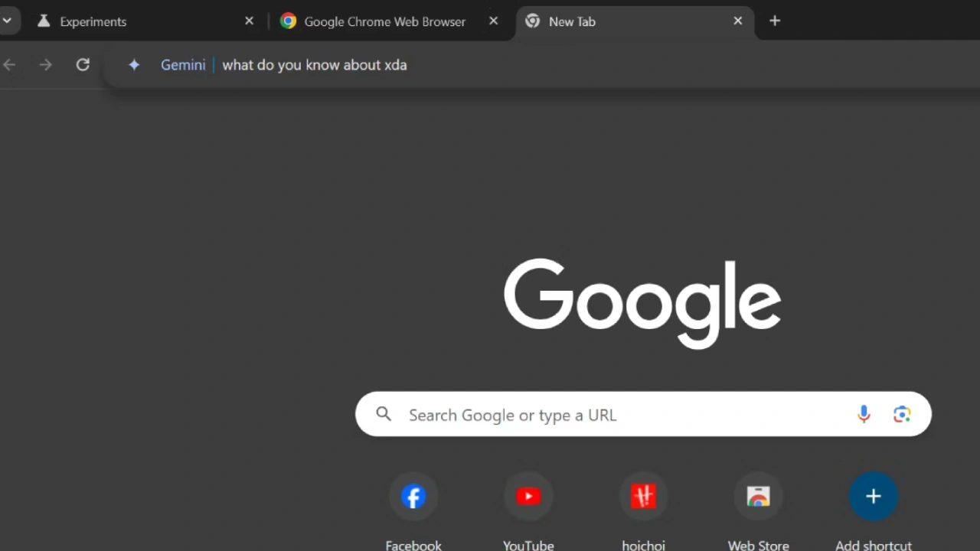Close the Experiments tab
This screenshot has height=551, width=980.
click(x=249, y=21)
